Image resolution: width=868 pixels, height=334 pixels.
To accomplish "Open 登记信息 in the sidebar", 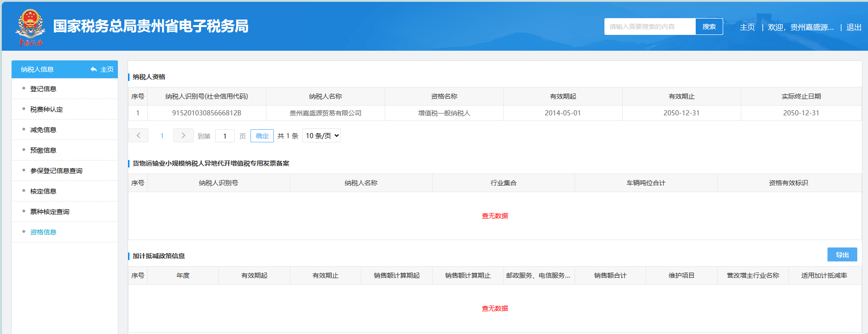I will point(43,89).
